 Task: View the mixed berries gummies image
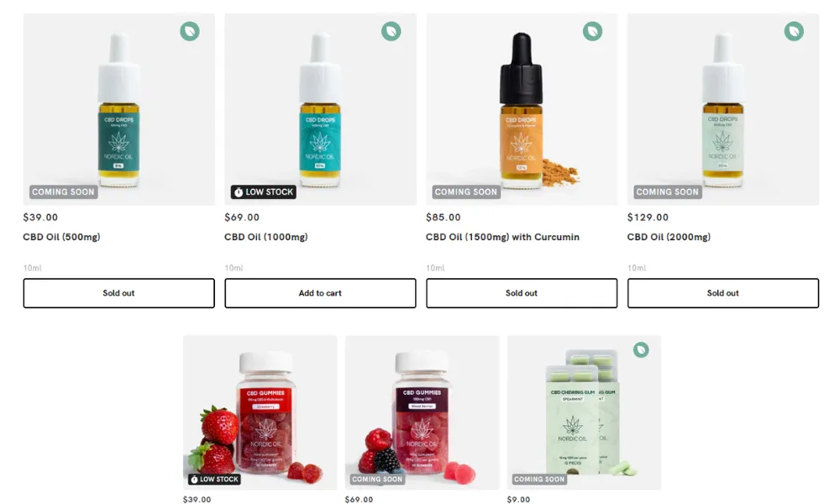click(x=423, y=412)
